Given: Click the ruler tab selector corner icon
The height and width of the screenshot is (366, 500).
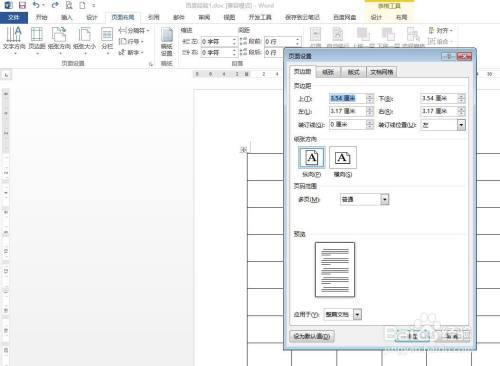Looking at the screenshot, I should 6,75.
